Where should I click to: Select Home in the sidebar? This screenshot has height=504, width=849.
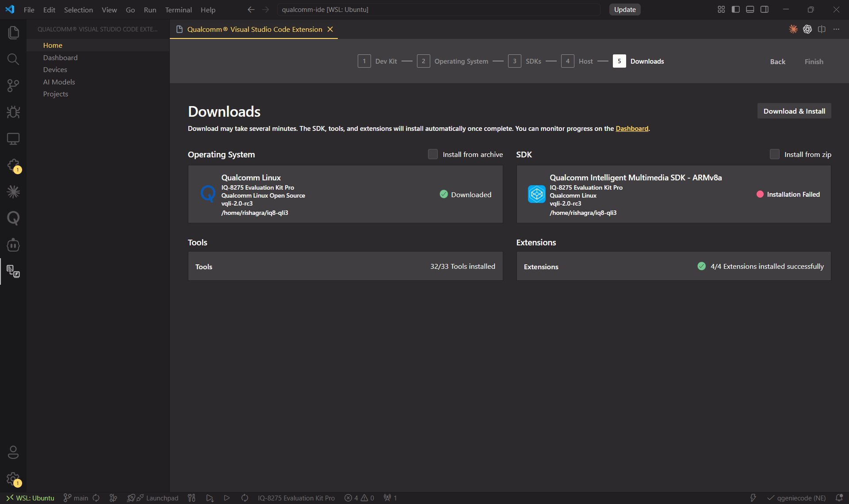pos(98,45)
